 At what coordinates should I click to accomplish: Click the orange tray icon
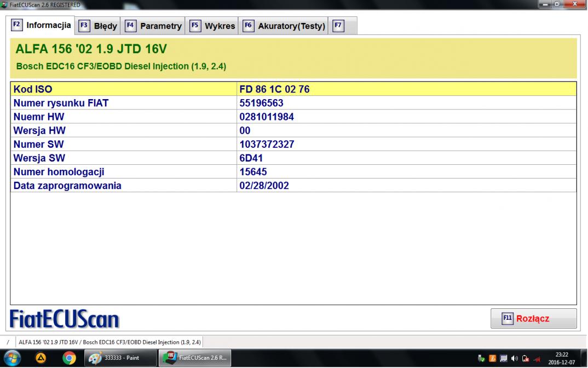coord(492,359)
